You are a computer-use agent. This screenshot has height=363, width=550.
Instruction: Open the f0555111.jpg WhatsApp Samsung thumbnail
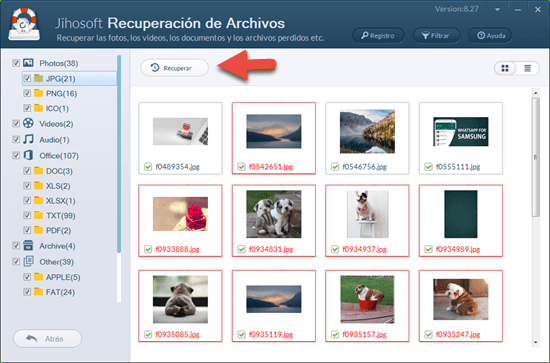coord(461,132)
